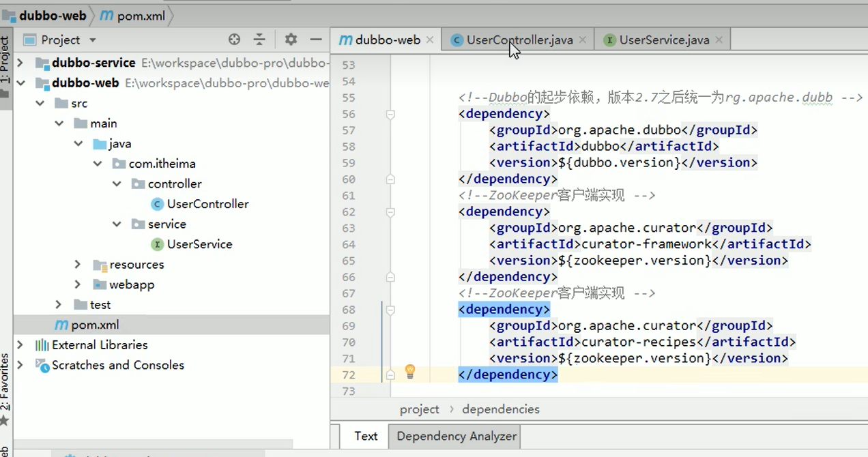Click the collapse all icon in Project panel
Image resolution: width=868 pixels, height=457 pixels.
click(x=259, y=40)
